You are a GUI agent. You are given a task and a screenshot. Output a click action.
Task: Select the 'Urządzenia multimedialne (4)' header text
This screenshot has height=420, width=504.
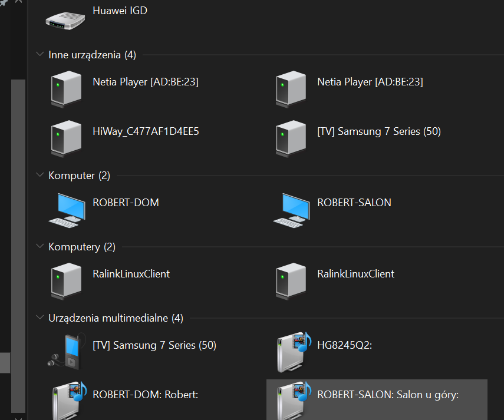point(116,318)
